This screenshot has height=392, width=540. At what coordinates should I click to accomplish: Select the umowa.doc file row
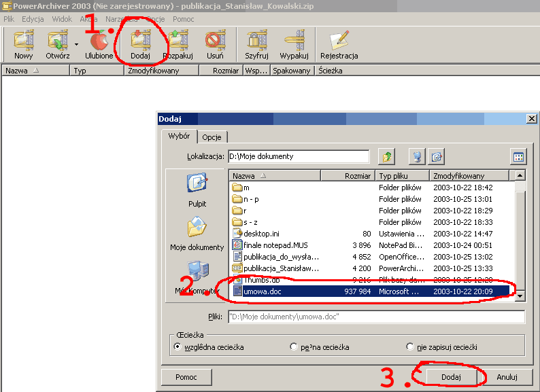tap(369, 291)
